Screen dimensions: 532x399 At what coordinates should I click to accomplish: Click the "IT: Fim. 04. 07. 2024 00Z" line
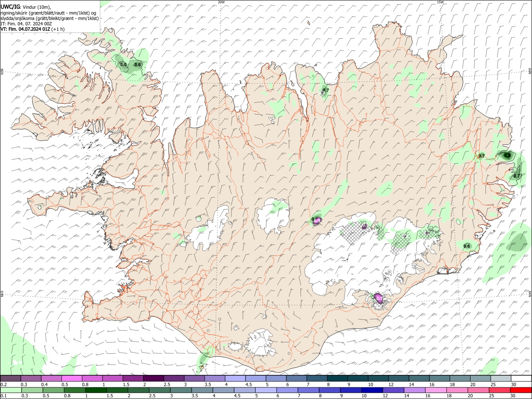[26, 24]
